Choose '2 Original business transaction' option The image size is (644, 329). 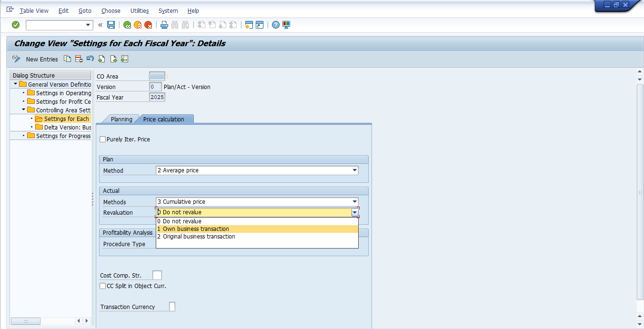257,237
